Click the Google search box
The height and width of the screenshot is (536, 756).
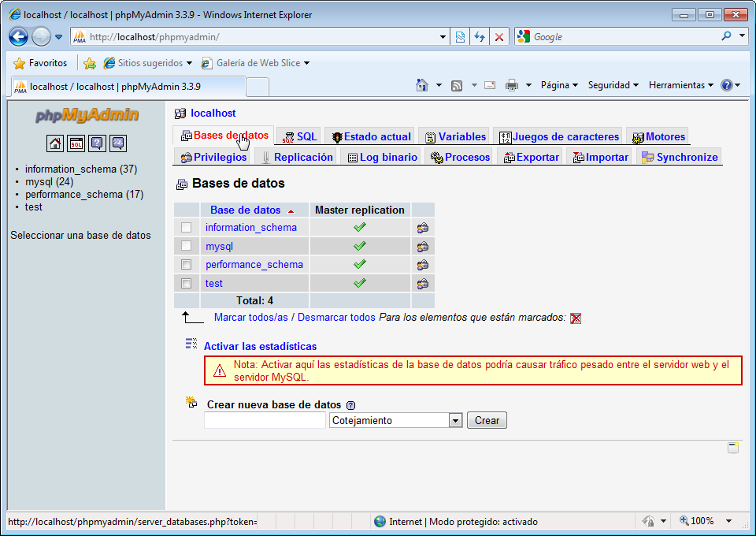(624, 37)
